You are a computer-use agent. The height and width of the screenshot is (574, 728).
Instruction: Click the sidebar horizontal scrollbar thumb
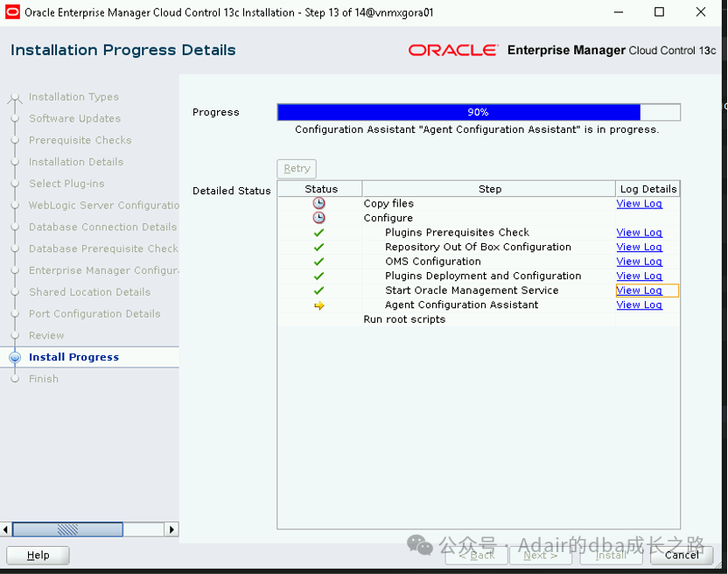67,529
